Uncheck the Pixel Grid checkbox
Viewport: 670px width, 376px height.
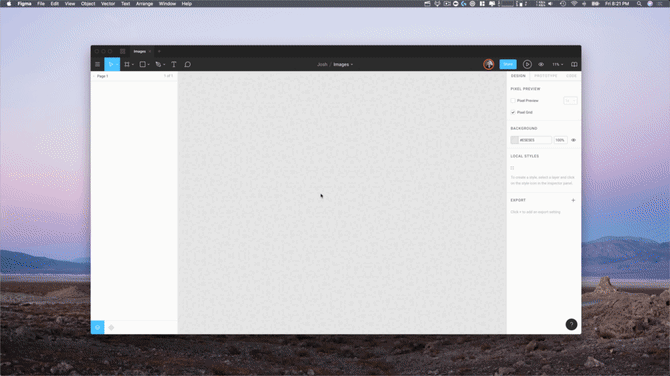click(x=513, y=112)
